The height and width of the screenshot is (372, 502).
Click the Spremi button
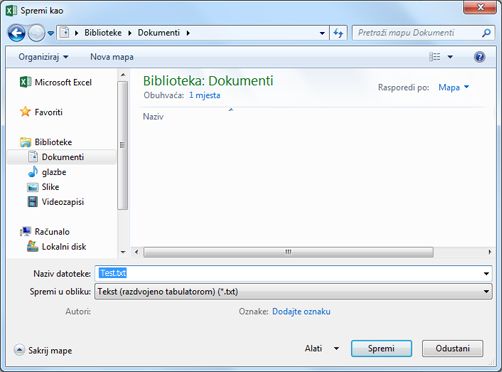point(381,349)
